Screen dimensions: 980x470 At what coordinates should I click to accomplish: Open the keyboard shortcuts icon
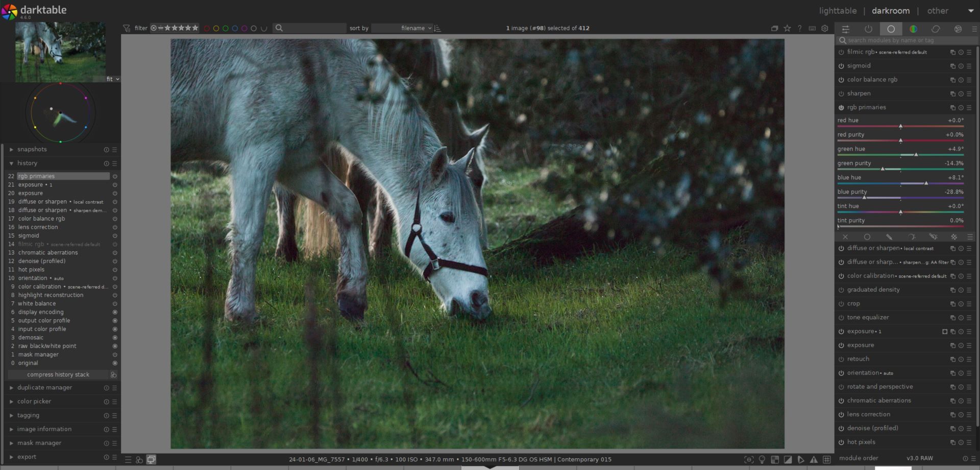coord(812,29)
